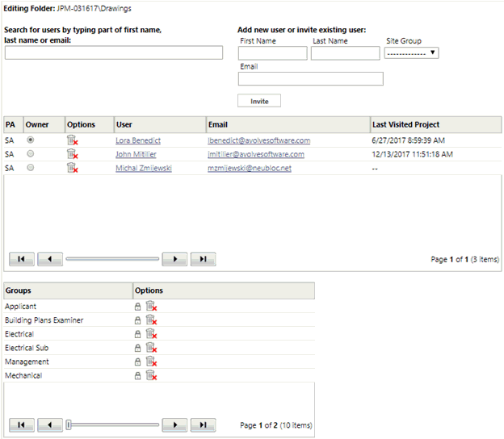Screen dimensions: 504x439
Task: Click the lock icon beside the Mechanical group
Action: point(137,376)
